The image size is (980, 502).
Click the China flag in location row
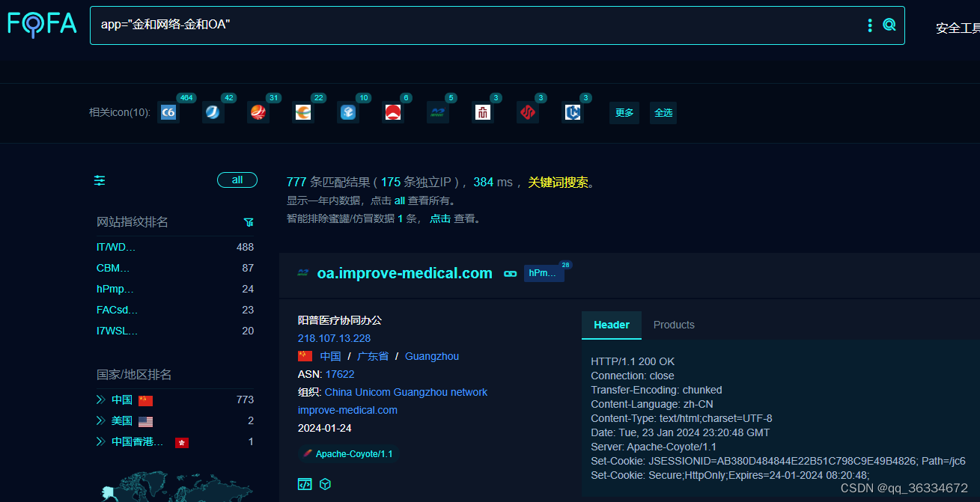(x=305, y=356)
